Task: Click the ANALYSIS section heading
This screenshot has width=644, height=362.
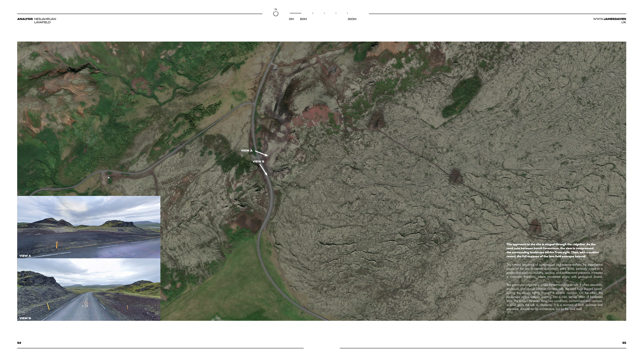Action: point(25,19)
